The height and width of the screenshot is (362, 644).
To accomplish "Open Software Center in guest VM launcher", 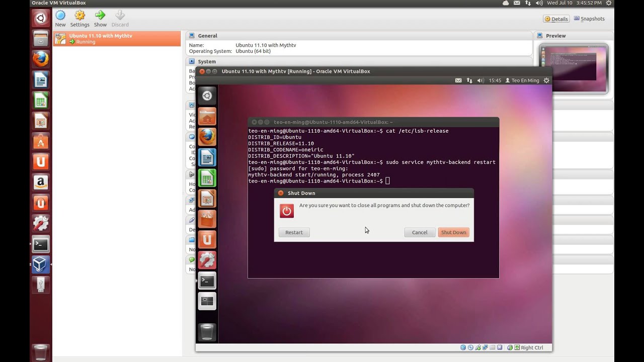I will (207, 219).
